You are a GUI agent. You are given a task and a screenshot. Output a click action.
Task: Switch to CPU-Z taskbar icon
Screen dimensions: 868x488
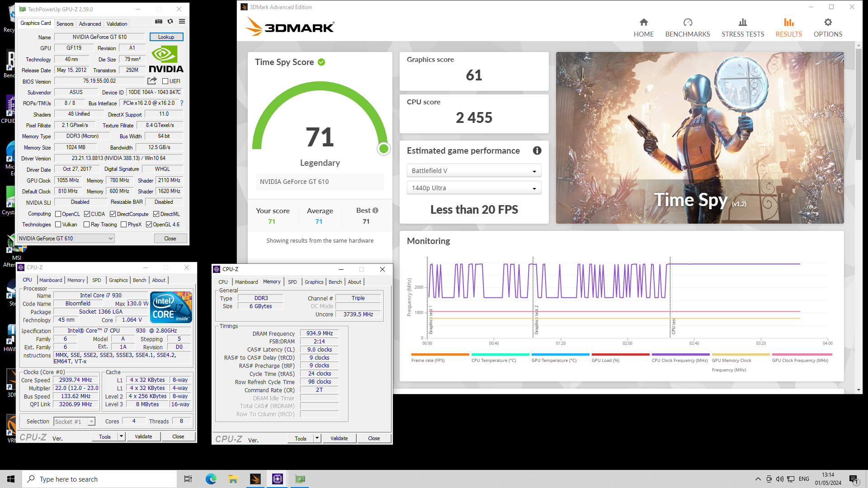[278, 479]
